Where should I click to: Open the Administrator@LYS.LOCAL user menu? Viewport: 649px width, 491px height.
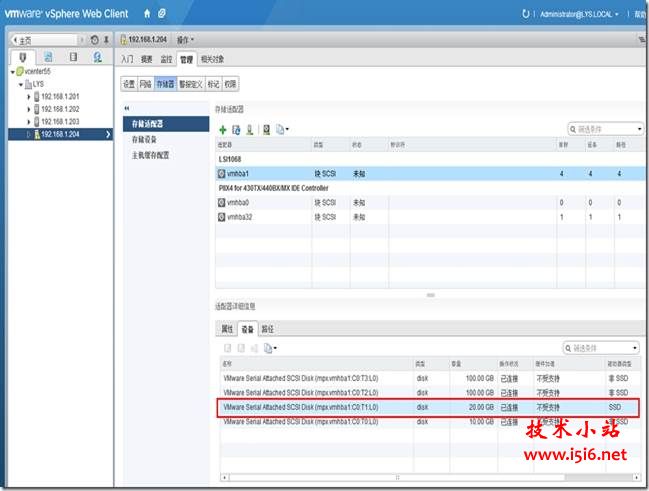click(x=579, y=14)
